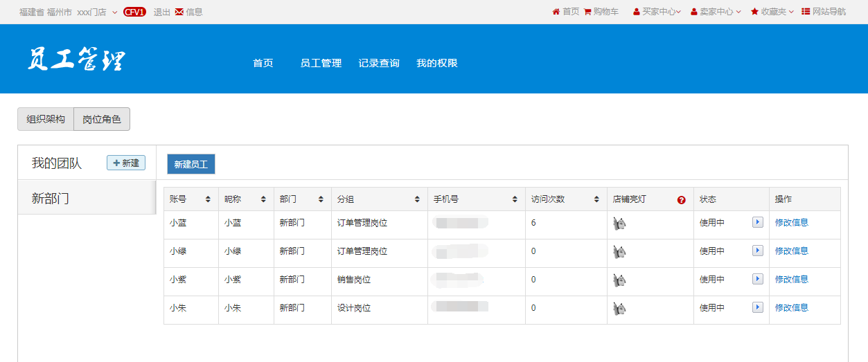Toggle status arrow for 小紫 row
The height and width of the screenshot is (362, 868).
758,279
